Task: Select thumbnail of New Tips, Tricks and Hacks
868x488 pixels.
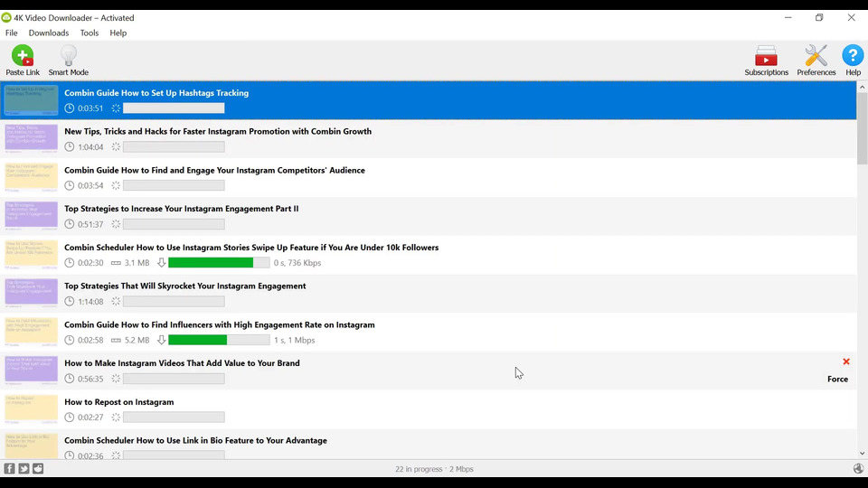Action: pyautogui.click(x=31, y=139)
